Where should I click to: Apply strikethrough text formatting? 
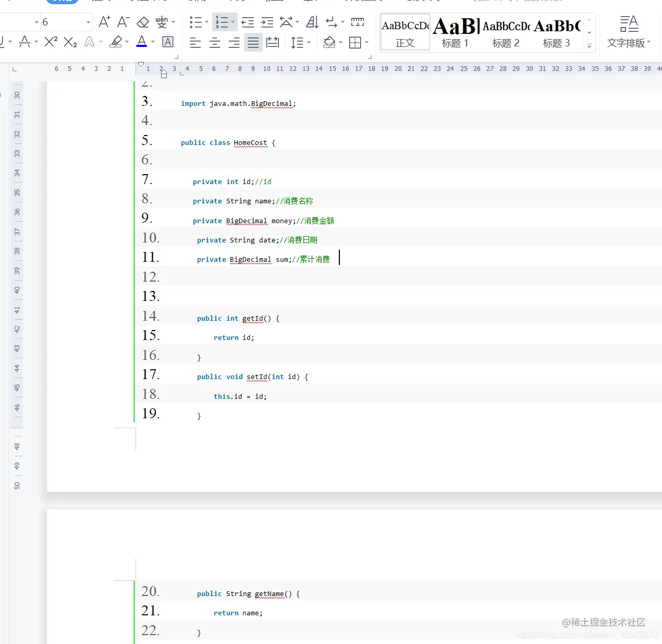[x=24, y=42]
